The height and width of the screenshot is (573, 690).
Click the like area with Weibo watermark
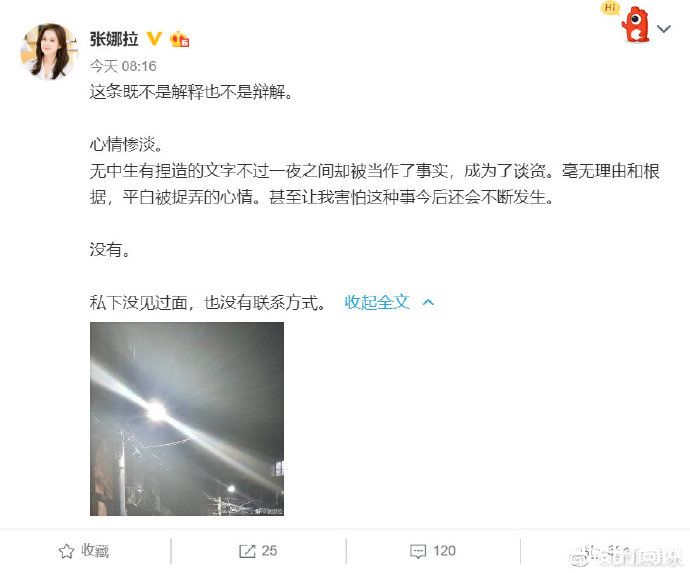tap(625, 555)
